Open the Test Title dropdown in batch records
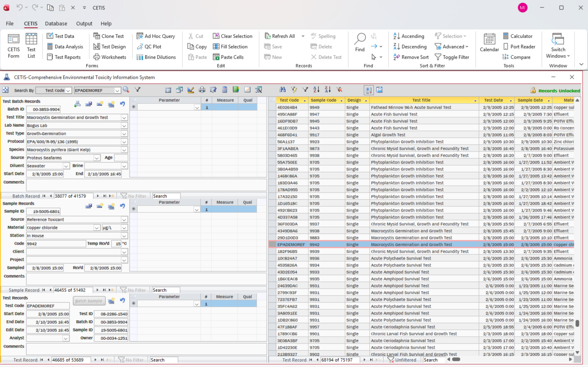588x367 pixels. tap(124, 118)
